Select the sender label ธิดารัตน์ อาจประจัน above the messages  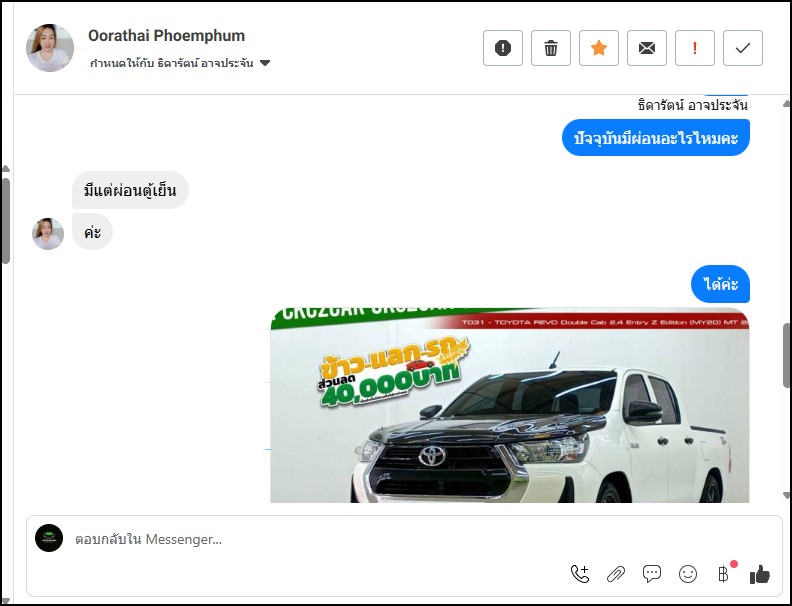pyautogui.click(x=692, y=106)
